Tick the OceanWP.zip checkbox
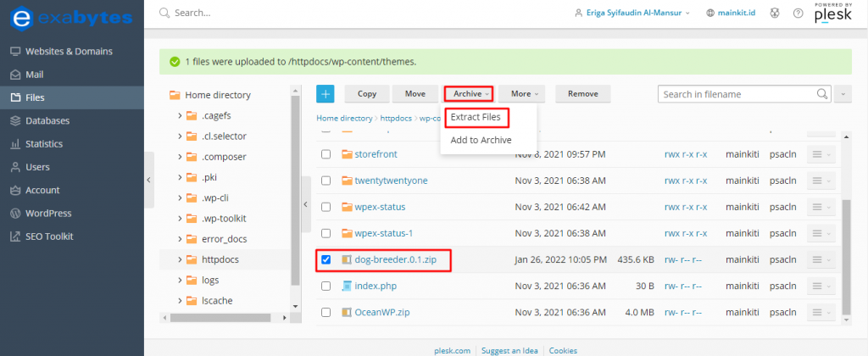Viewport: 868px width, 356px height. click(x=326, y=313)
